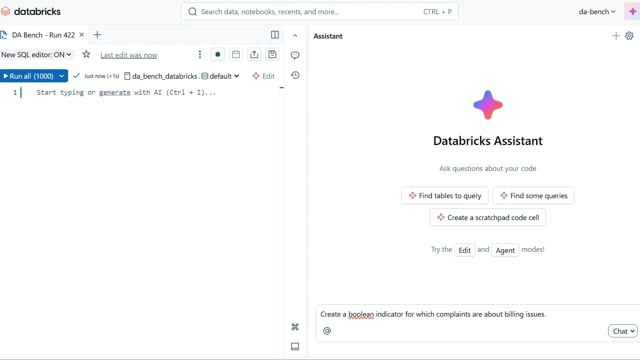Add a new query tab
This screenshot has width=640, height=360.
[97, 35]
